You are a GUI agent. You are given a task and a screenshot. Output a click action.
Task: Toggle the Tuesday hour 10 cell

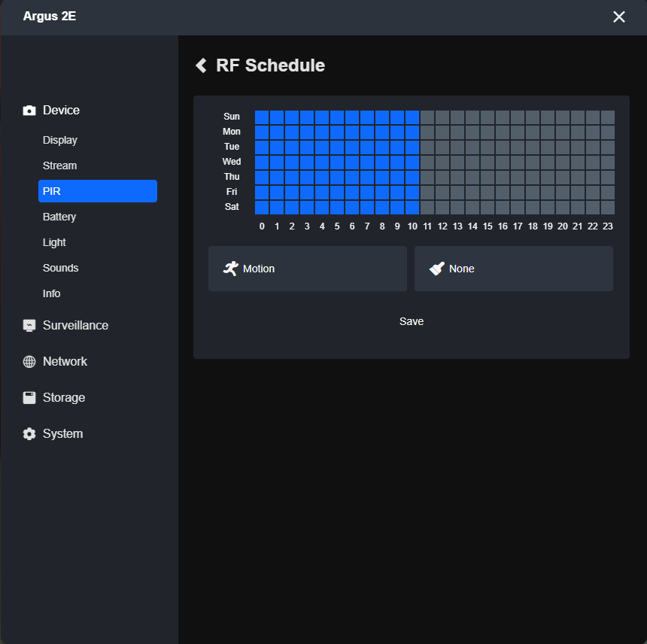(412, 147)
